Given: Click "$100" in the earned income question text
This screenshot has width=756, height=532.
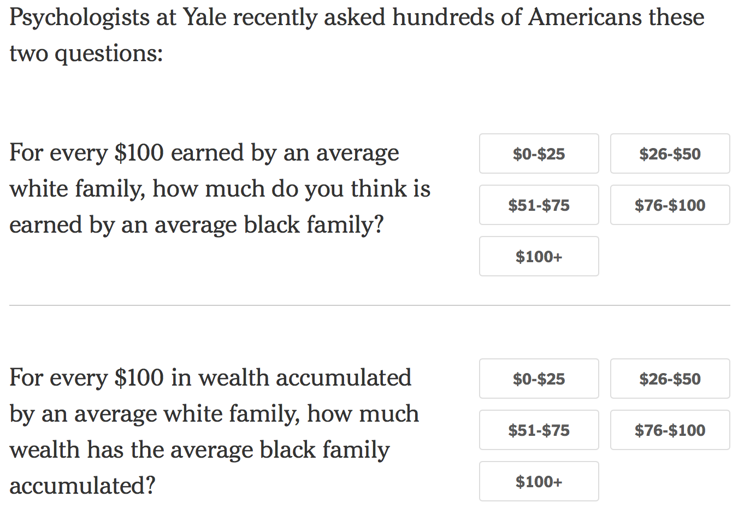Looking at the screenshot, I should [139, 153].
